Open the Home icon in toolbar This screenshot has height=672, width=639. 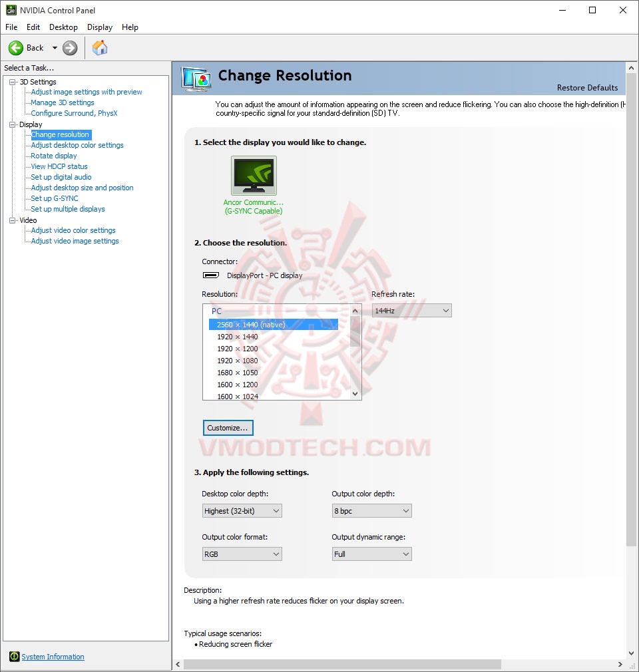[x=99, y=47]
